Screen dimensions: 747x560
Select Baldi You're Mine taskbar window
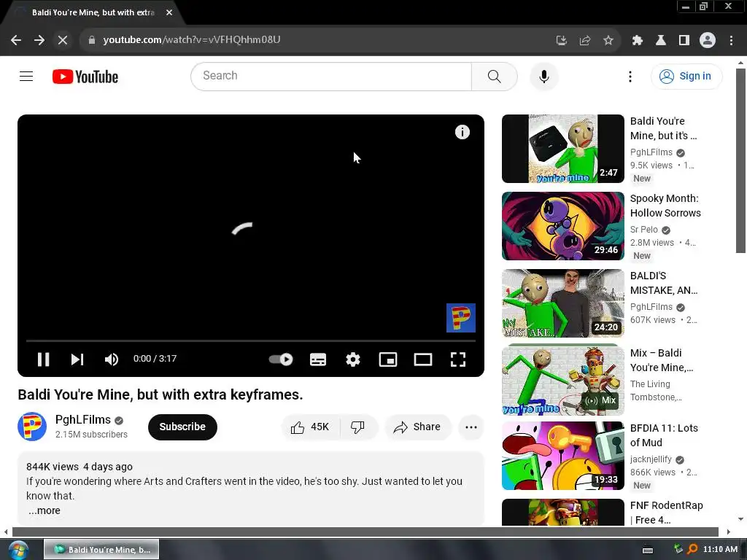pos(101,550)
